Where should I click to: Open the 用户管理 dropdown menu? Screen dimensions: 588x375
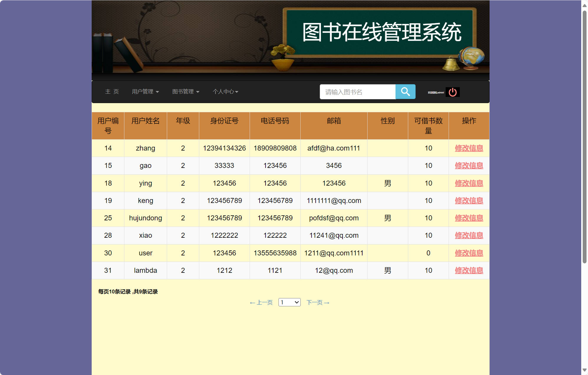tap(145, 92)
